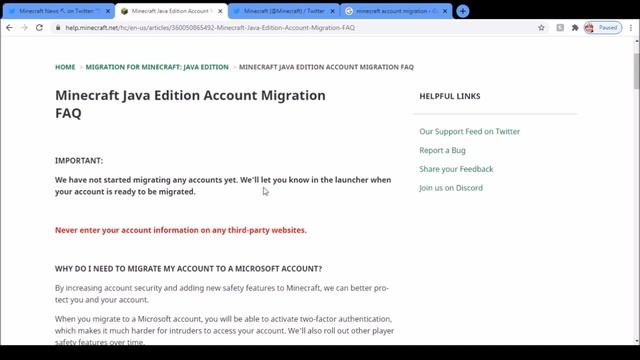
Task: Click the gray extension icon beside star
Action: coord(560,28)
